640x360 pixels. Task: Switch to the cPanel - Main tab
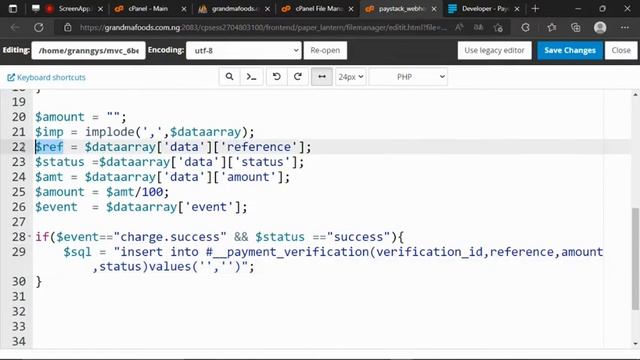pyautogui.click(x=147, y=9)
